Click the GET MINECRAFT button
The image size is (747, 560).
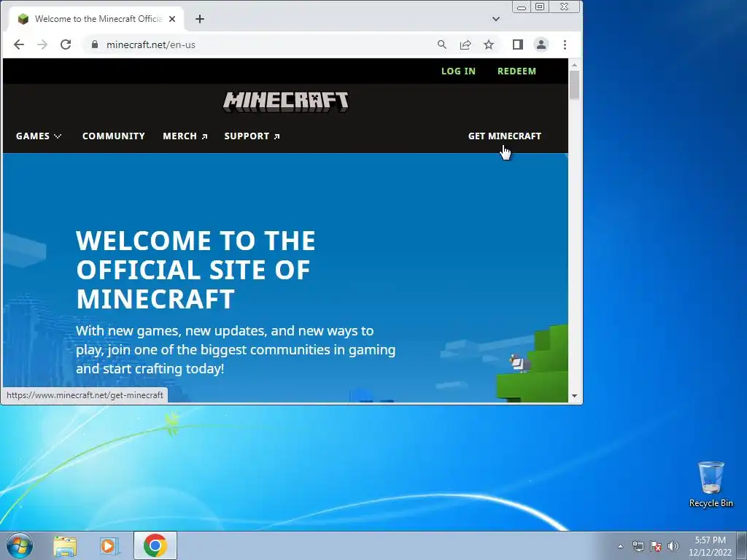coord(505,136)
